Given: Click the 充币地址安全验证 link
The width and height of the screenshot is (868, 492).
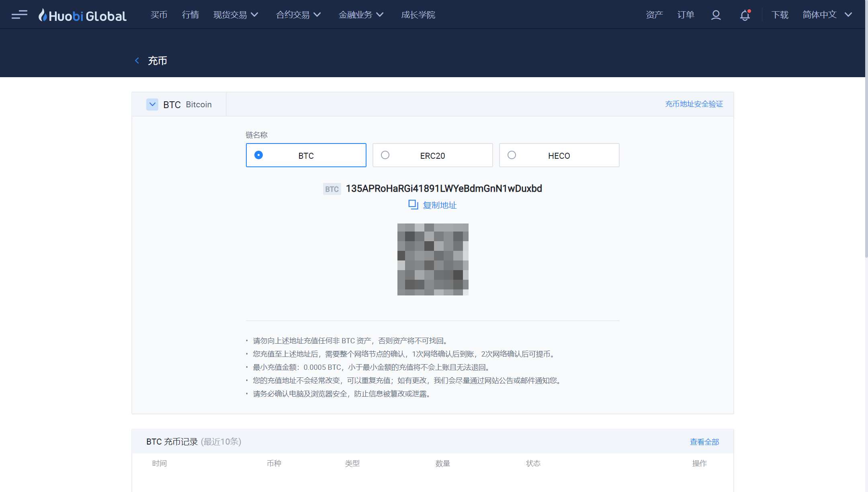Looking at the screenshot, I should pyautogui.click(x=694, y=104).
